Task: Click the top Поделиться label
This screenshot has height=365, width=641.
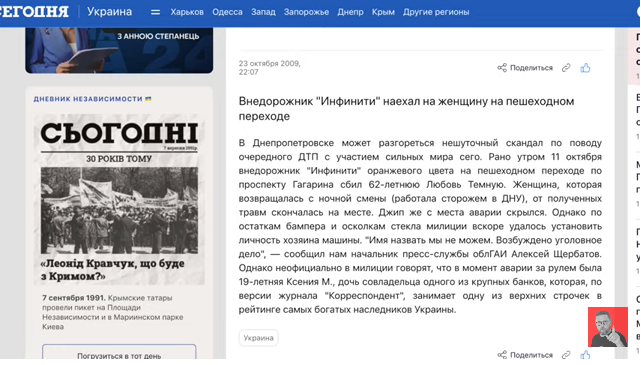Action: pyautogui.click(x=531, y=68)
